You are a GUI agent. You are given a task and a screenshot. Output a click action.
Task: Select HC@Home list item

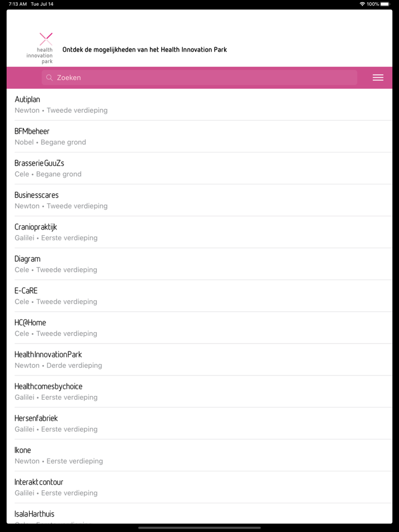coord(199,328)
